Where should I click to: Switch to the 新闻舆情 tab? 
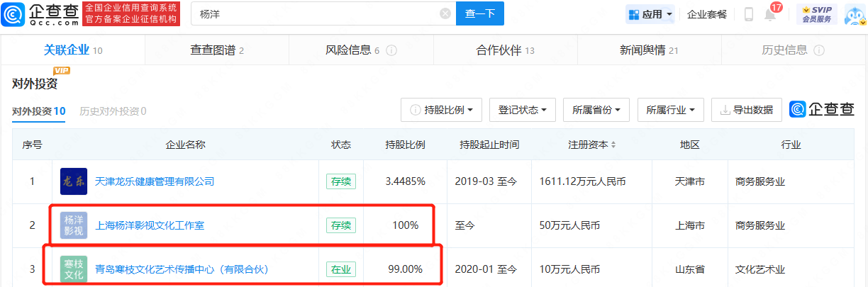(x=649, y=50)
